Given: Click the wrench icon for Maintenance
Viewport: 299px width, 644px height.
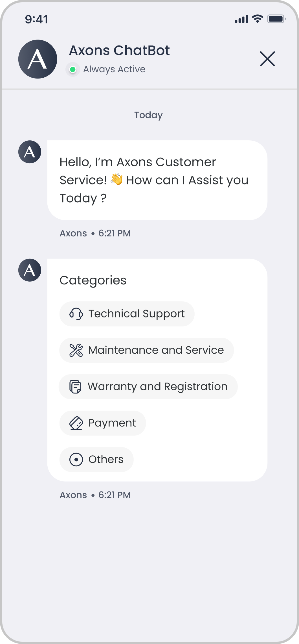Looking at the screenshot, I should point(76,350).
